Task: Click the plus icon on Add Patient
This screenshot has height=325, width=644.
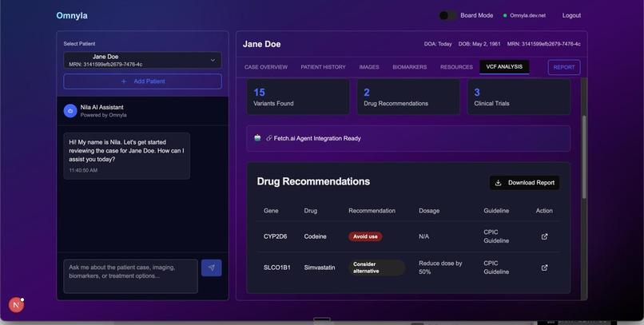Action: (124, 81)
